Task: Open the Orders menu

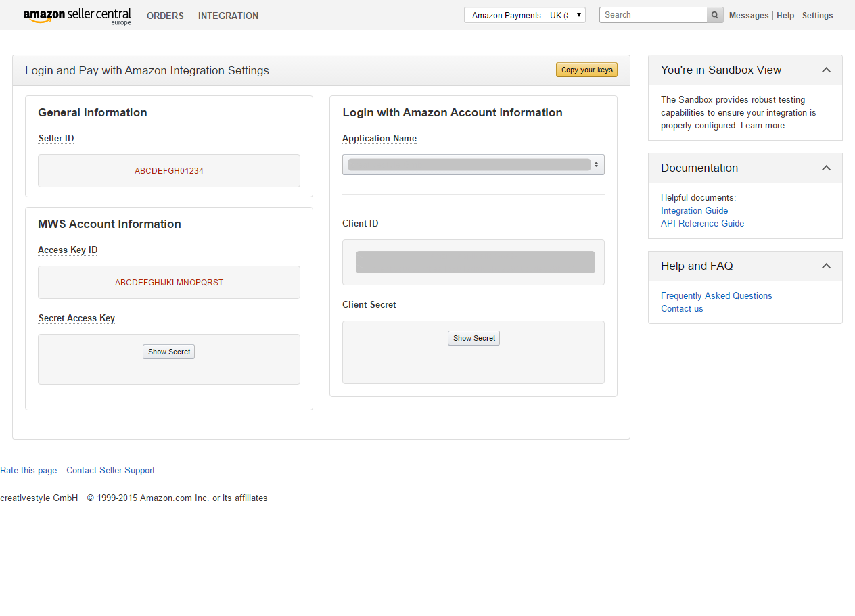Action: tap(165, 16)
